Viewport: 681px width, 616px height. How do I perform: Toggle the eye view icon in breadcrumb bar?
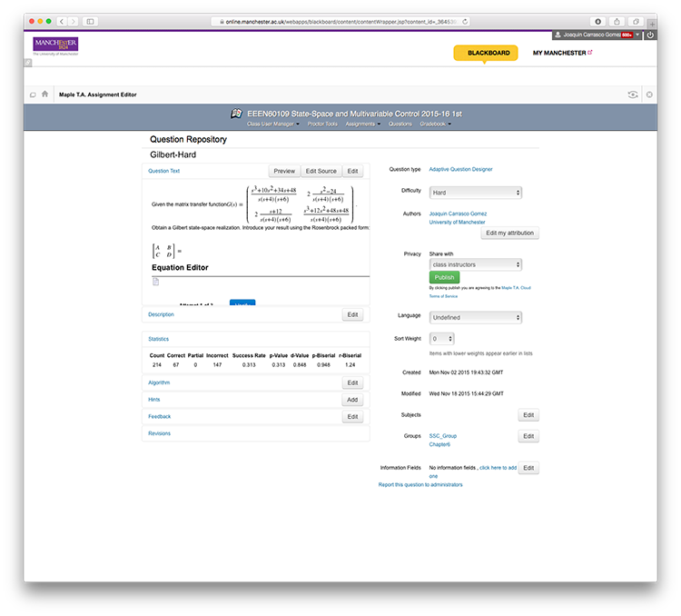(632, 94)
